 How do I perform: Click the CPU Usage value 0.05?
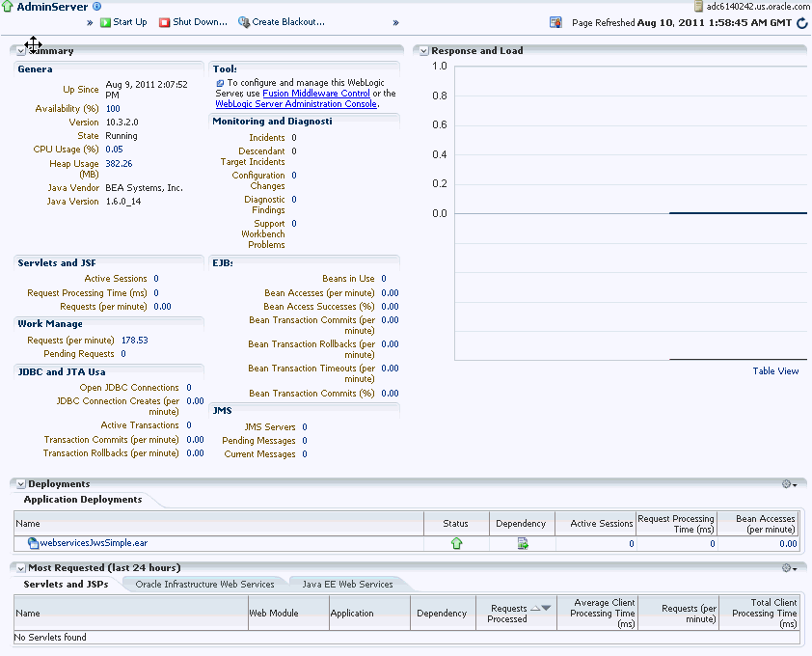pos(114,150)
